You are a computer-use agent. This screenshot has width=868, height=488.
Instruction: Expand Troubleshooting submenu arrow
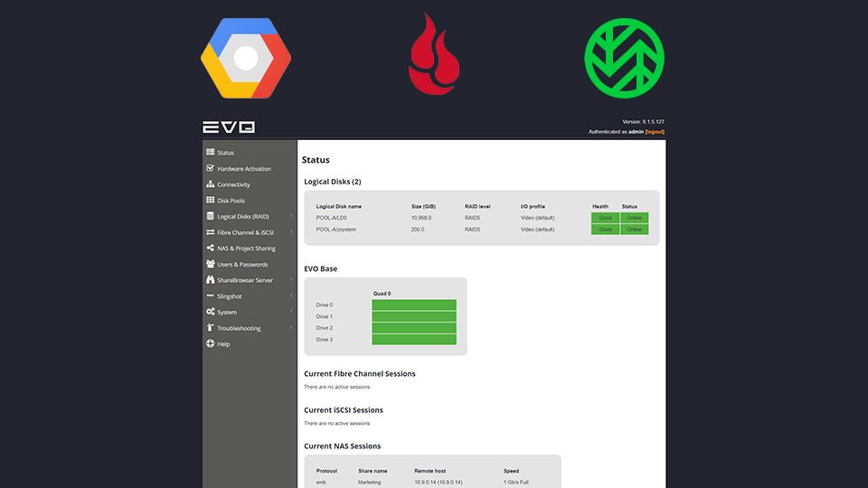pyautogui.click(x=291, y=327)
